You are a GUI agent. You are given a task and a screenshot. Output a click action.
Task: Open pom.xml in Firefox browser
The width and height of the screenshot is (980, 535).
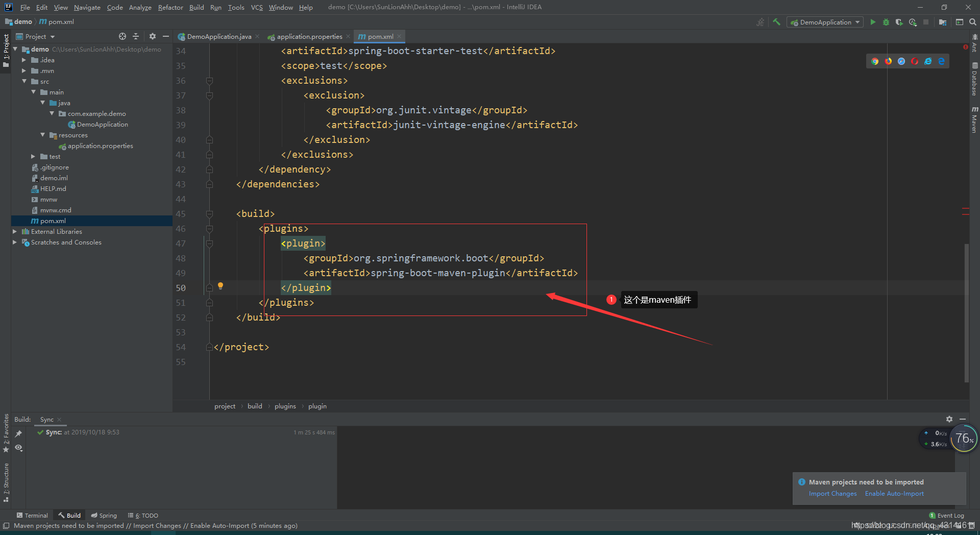tap(888, 61)
